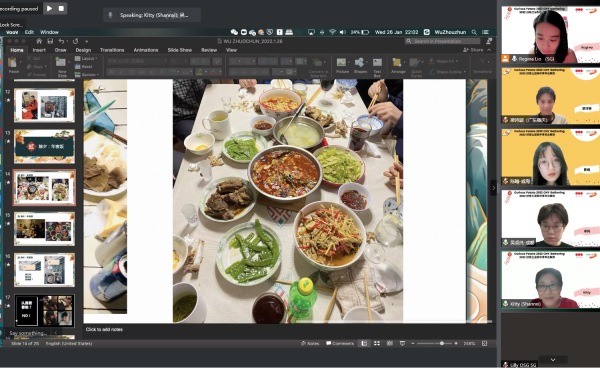Image resolution: width=600 pixels, height=368 pixels.
Task: Switch to the Home ribbon tab
Action: [17, 50]
